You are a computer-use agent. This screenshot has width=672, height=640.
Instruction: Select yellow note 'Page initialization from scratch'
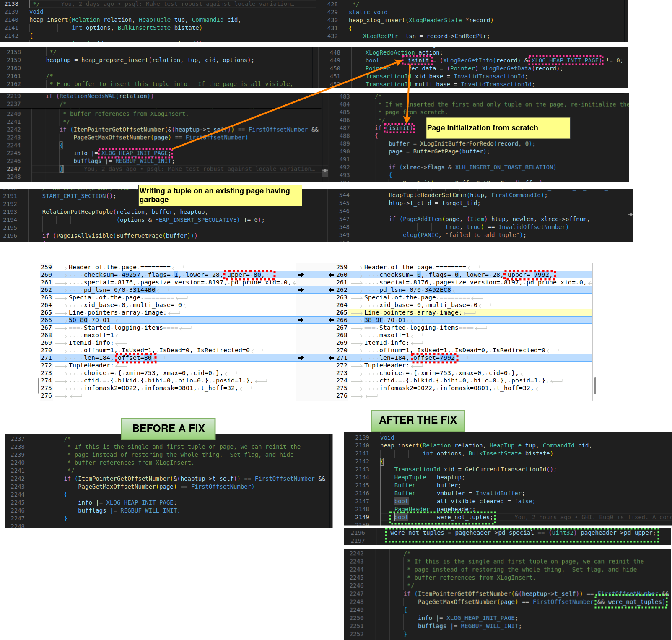coord(498,128)
